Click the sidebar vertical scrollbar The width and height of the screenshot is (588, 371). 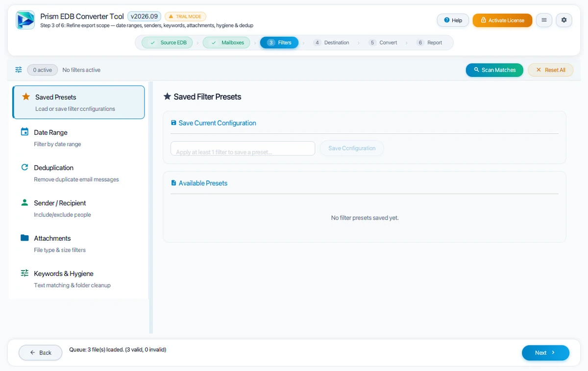(x=151, y=207)
